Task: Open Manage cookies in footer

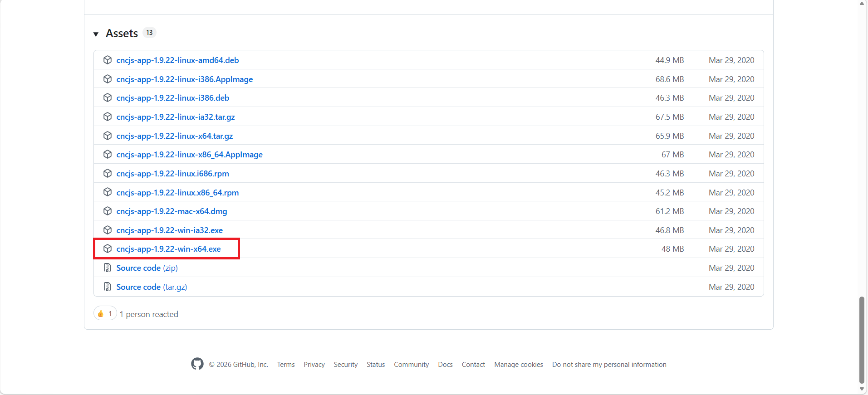Action: point(518,365)
